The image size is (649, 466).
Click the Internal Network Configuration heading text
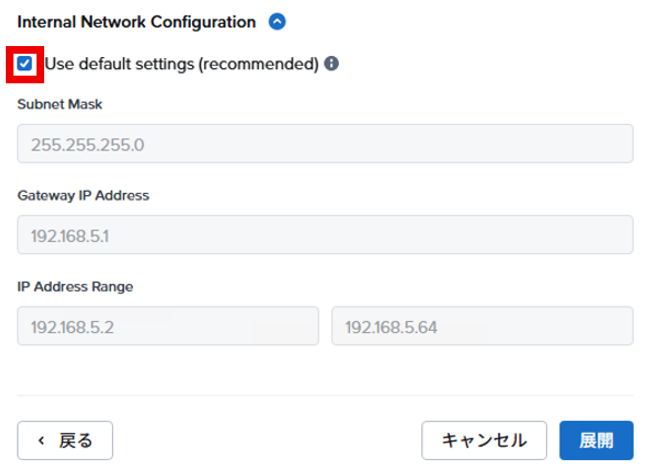[x=137, y=21]
